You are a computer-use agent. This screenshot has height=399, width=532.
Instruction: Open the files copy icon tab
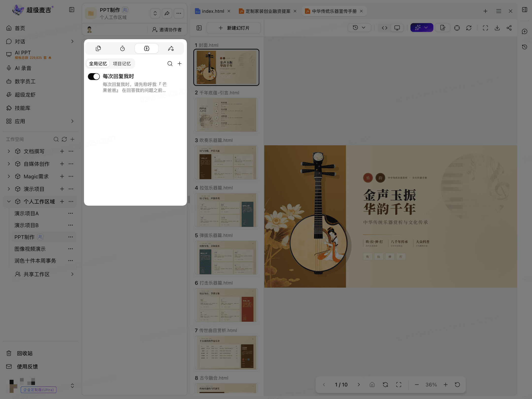tap(98, 49)
